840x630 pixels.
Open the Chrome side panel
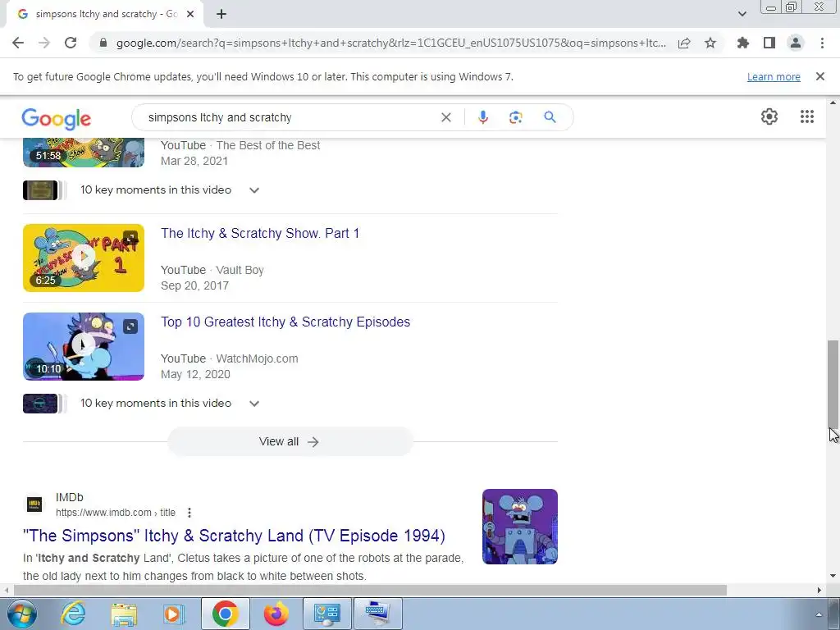tap(769, 43)
